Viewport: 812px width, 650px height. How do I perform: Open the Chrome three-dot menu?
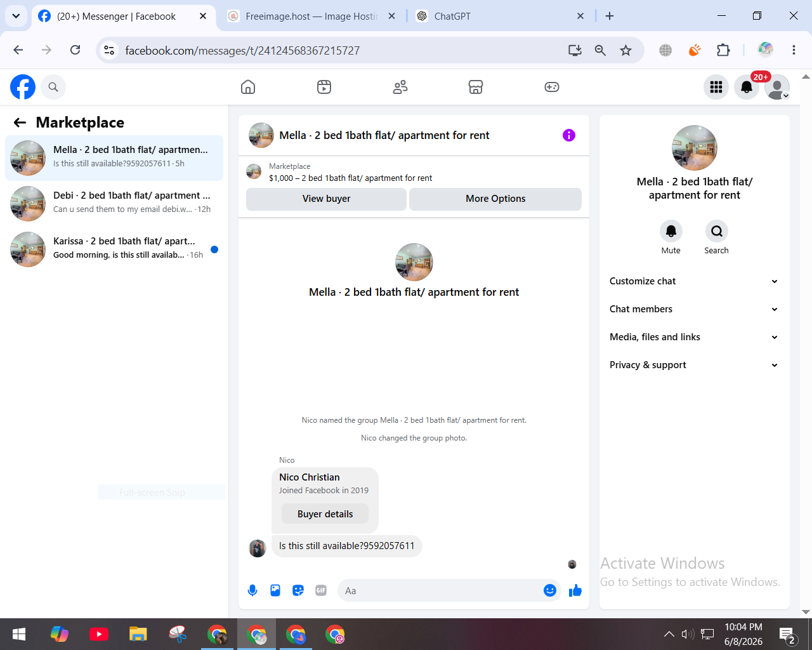[x=794, y=50]
